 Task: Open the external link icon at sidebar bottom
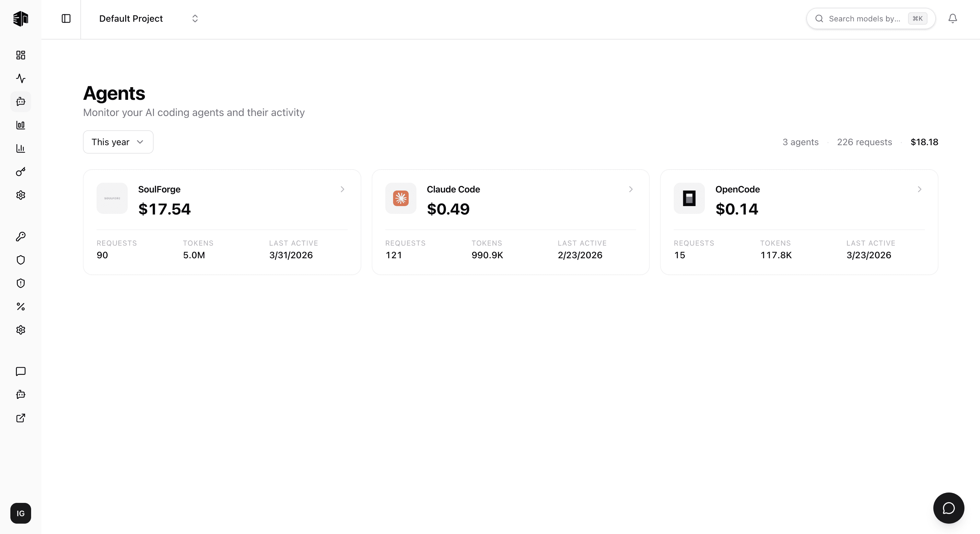click(x=20, y=418)
